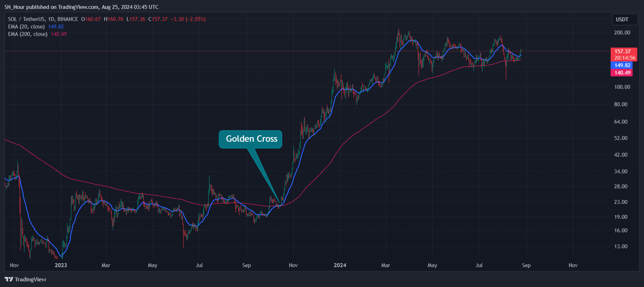The width and height of the screenshot is (644, 287).
Task: Click the SOL / TetherUS, 1D, BINANCE title
Action: 43,19
